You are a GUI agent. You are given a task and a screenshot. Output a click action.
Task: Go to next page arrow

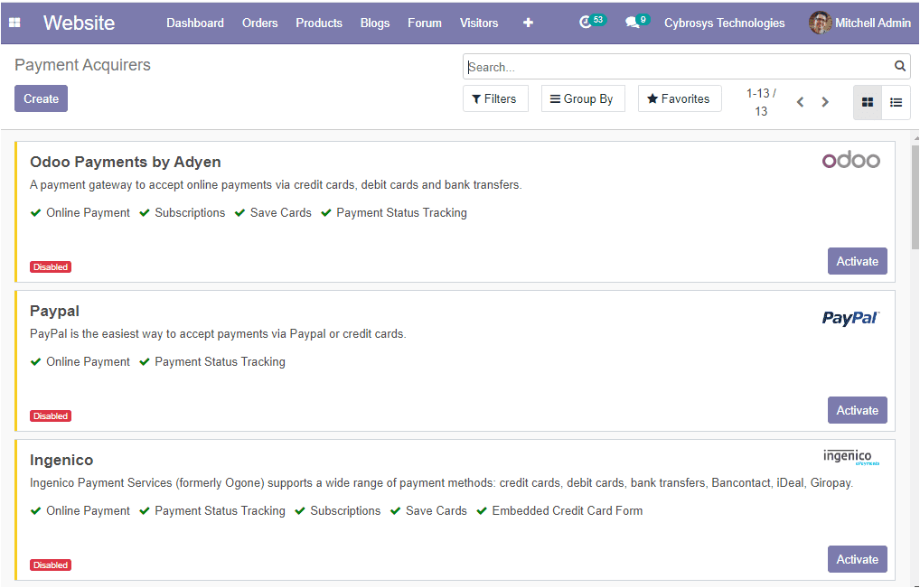825,102
